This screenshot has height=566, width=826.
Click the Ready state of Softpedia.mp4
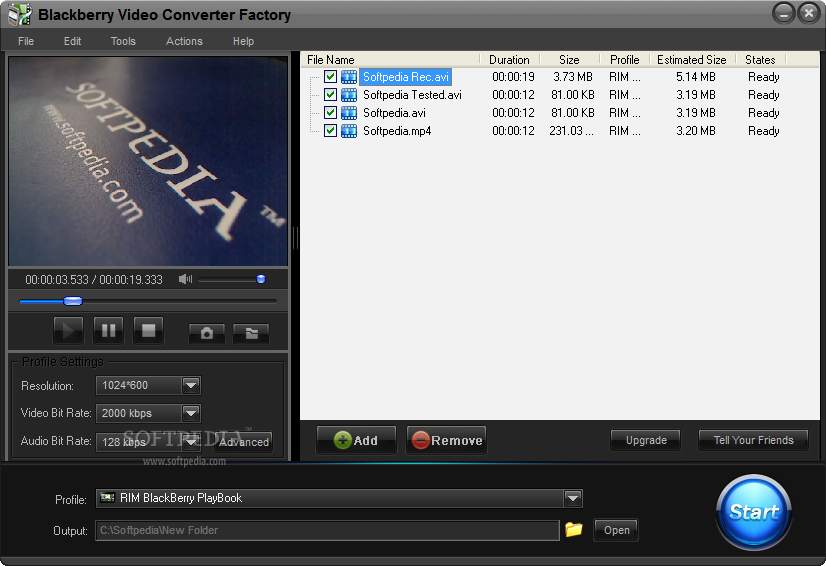click(763, 131)
